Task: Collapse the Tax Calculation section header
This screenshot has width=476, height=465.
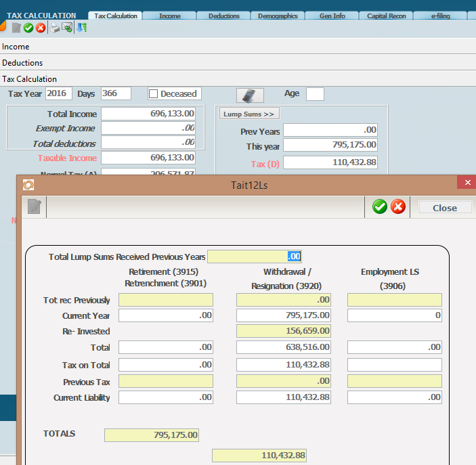Action: coord(29,79)
